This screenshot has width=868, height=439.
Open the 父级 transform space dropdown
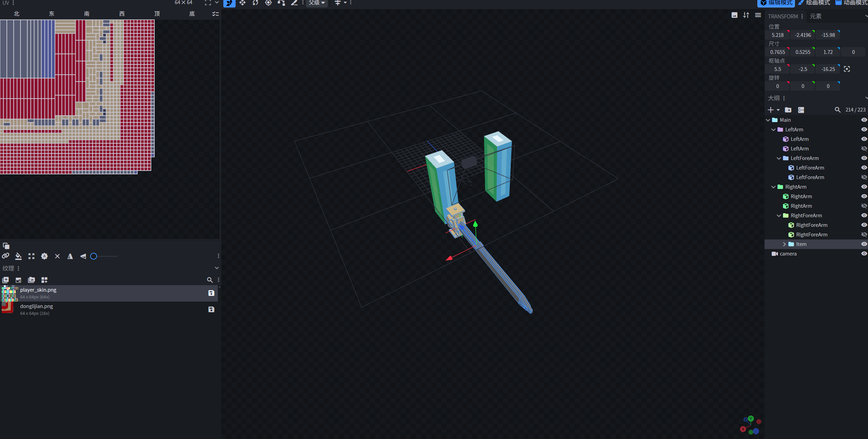(317, 3)
